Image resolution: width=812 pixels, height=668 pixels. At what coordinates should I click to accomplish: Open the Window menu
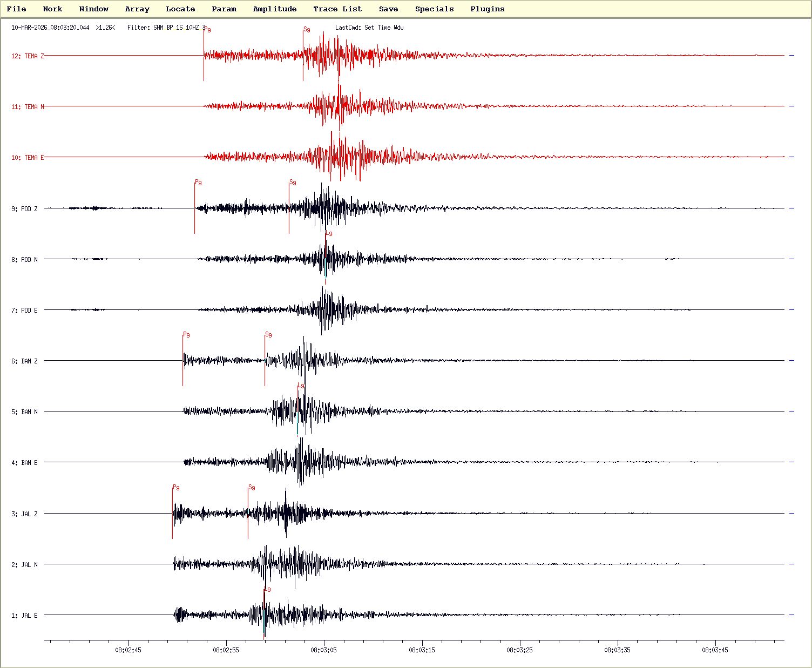coord(93,9)
